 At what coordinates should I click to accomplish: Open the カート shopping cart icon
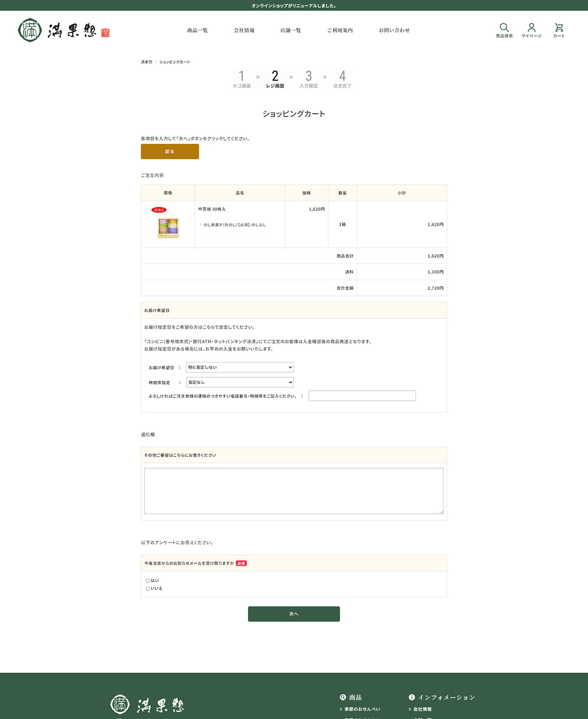pos(559,27)
